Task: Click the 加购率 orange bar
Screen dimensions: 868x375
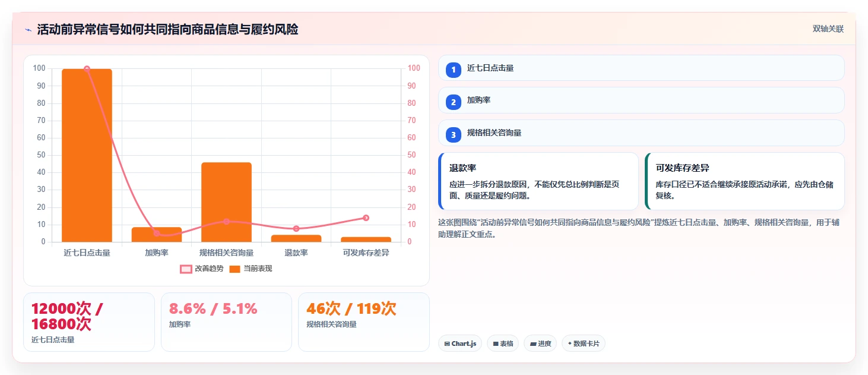Action: point(157,235)
